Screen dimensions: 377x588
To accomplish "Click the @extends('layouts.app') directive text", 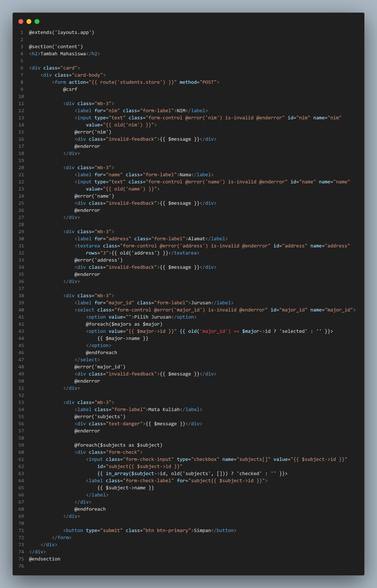I will pos(61,32).
